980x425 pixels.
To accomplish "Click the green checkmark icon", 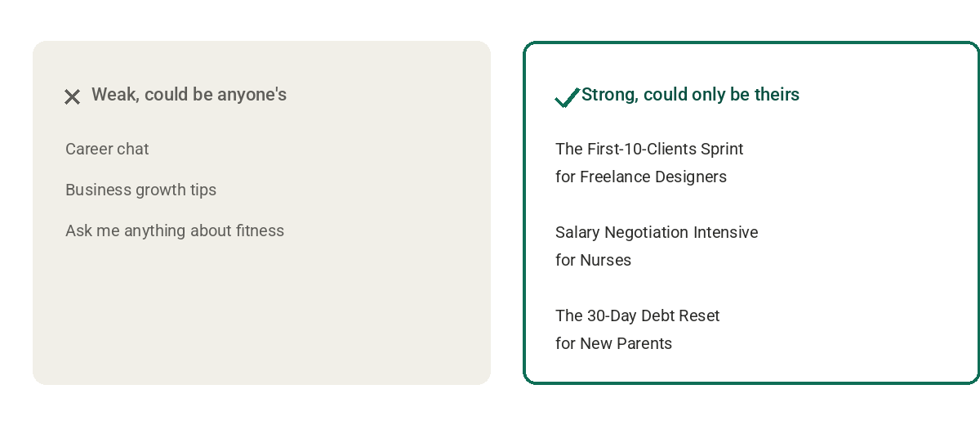I will pyautogui.click(x=568, y=97).
